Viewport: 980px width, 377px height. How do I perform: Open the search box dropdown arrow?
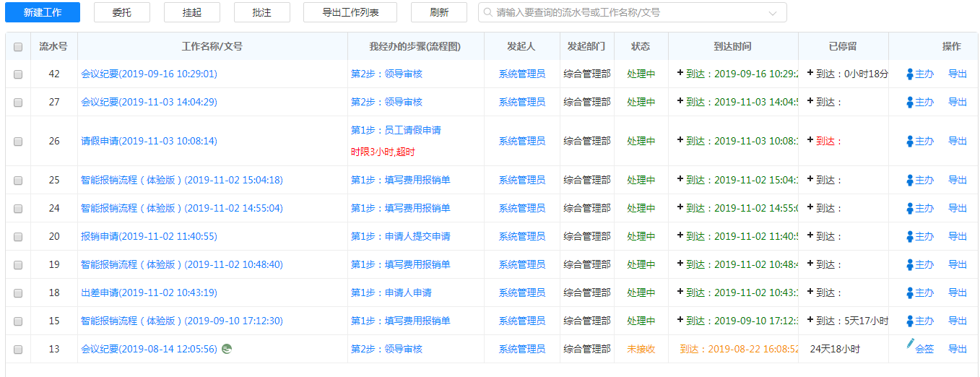point(773,13)
